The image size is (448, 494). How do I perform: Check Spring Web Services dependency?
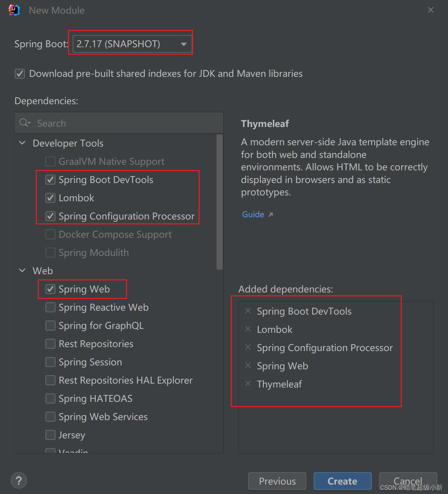[50, 416]
